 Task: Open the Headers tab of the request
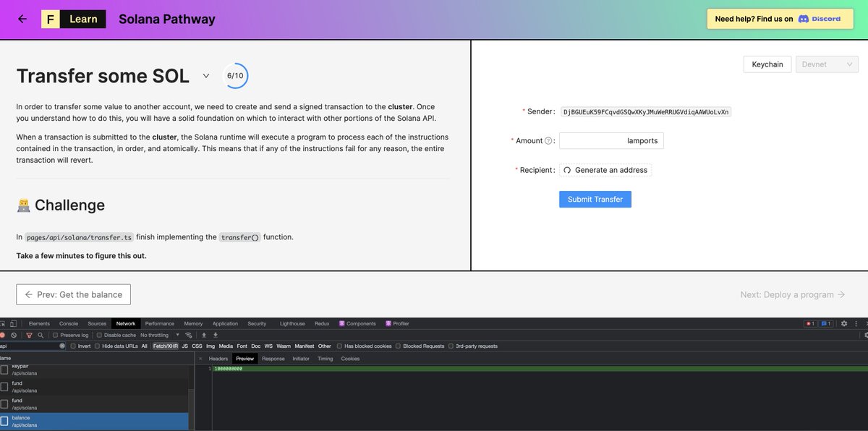[218, 359]
